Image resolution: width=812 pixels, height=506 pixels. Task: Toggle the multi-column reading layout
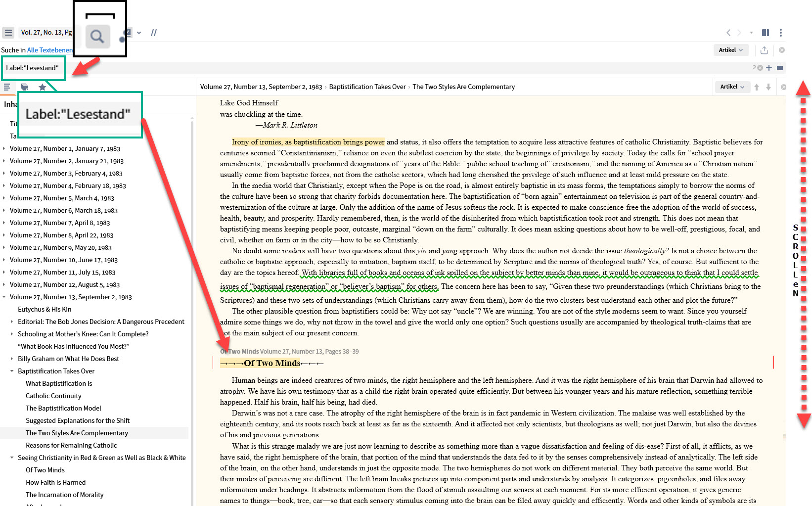[x=766, y=33]
